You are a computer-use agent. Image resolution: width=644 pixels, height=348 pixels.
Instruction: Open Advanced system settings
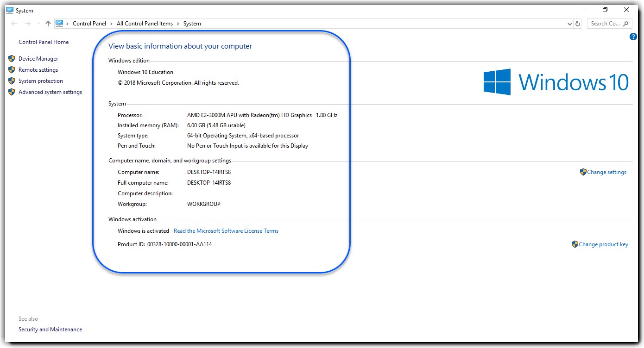50,92
